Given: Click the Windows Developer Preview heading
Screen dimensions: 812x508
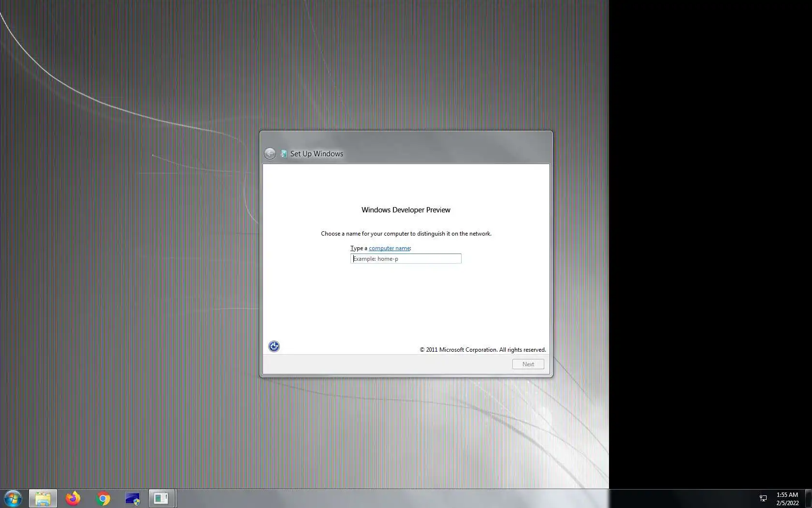Looking at the screenshot, I should pyautogui.click(x=406, y=210).
